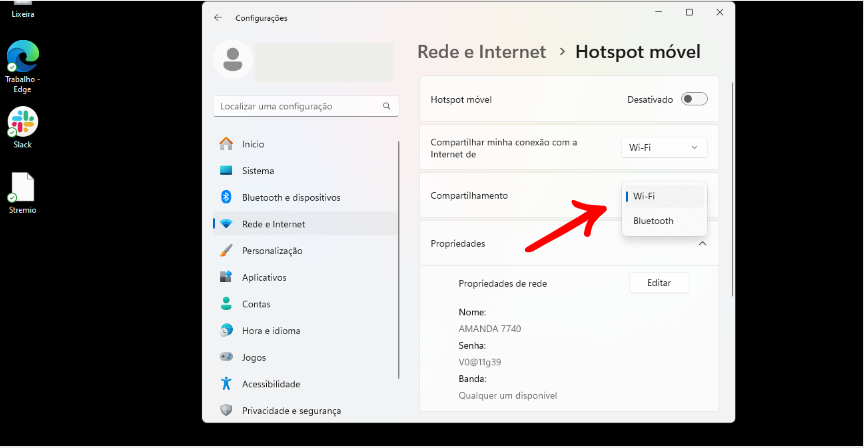Close the Configurações window
Viewport: 864px width, 448px height.
pyautogui.click(x=720, y=12)
